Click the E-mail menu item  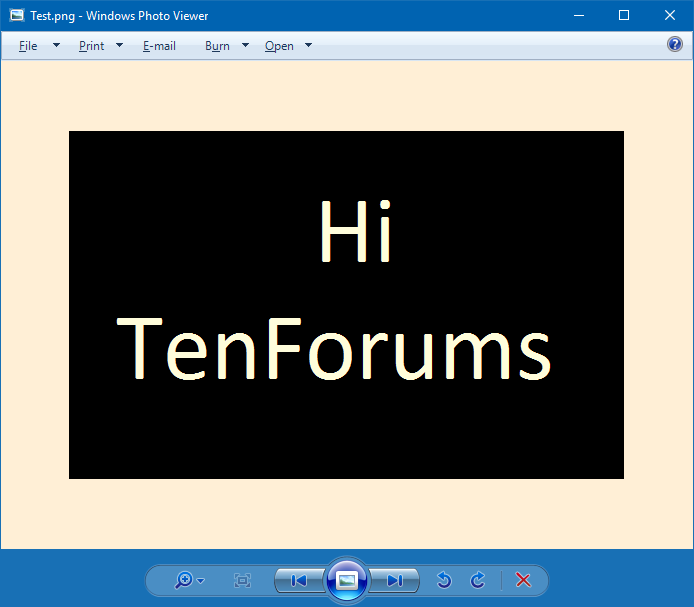coord(159,46)
